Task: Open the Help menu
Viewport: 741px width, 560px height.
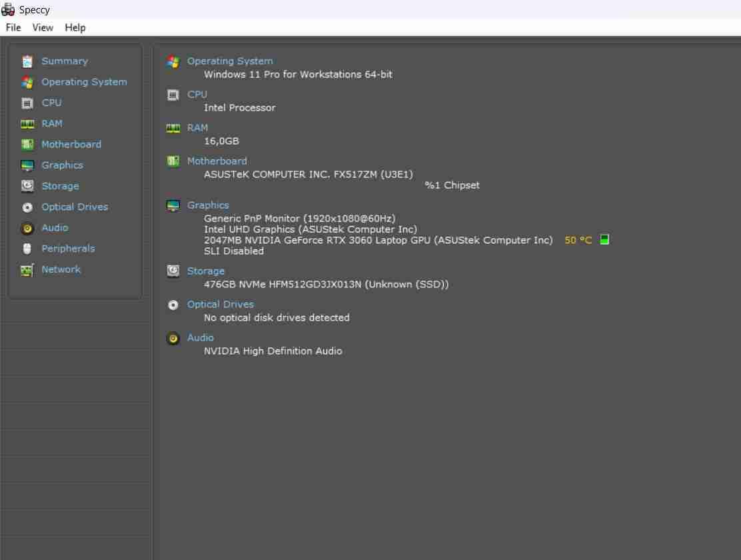Action: [x=75, y=27]
